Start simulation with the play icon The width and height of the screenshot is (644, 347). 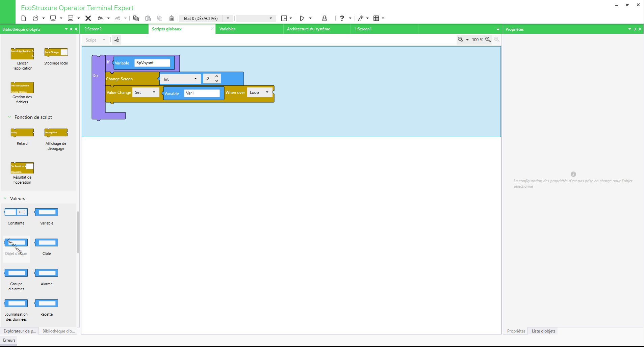point(302,18)
